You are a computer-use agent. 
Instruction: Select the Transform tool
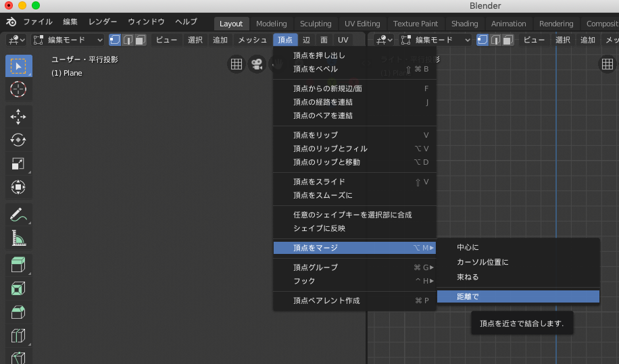(18, 187)
